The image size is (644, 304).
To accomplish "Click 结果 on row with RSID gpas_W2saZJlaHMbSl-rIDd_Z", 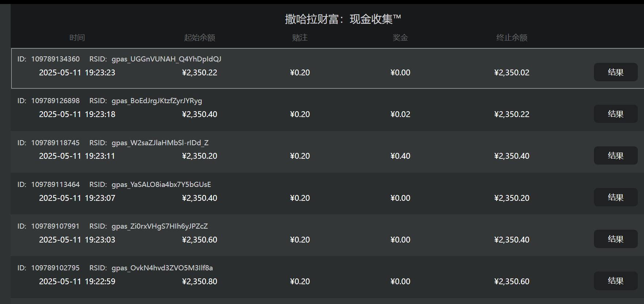I will tap(616, 155).
